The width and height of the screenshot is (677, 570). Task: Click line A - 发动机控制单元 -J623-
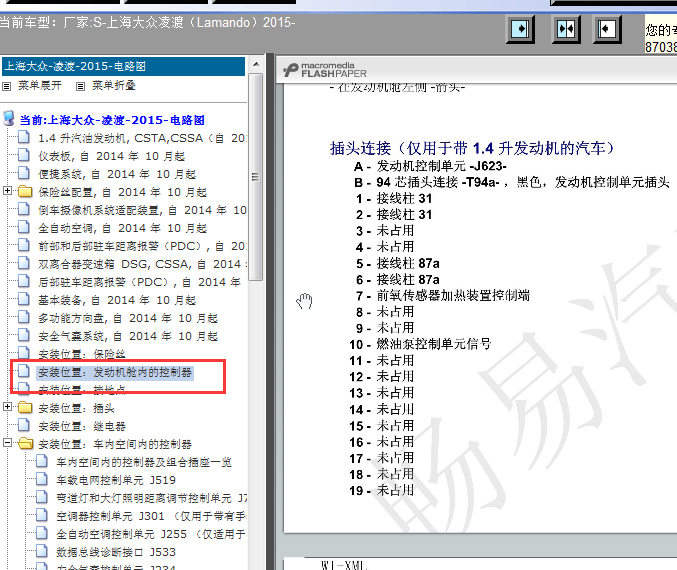tap(430, 166)
